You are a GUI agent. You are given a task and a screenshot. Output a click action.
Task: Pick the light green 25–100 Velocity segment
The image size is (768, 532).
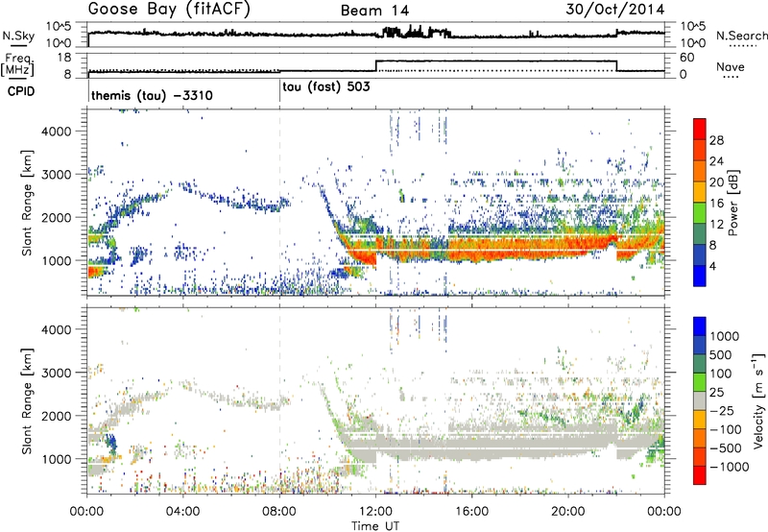click(700, 382)
